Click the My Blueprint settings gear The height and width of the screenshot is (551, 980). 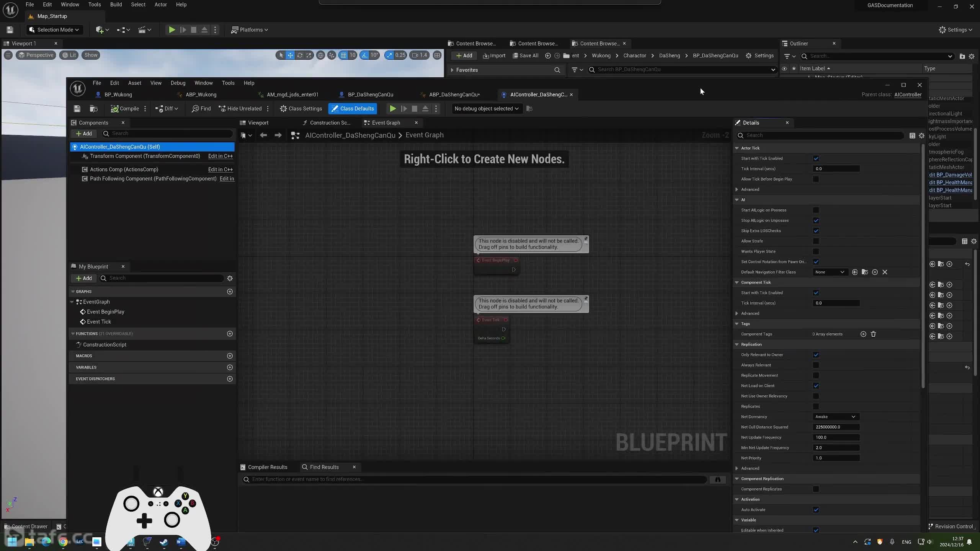click(x=230, y=278)
